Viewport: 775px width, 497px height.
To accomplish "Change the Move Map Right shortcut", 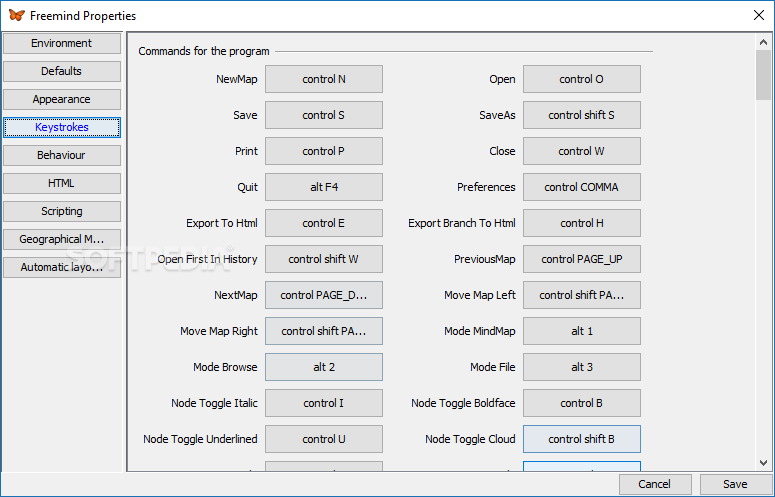I will tap(324, 331).
